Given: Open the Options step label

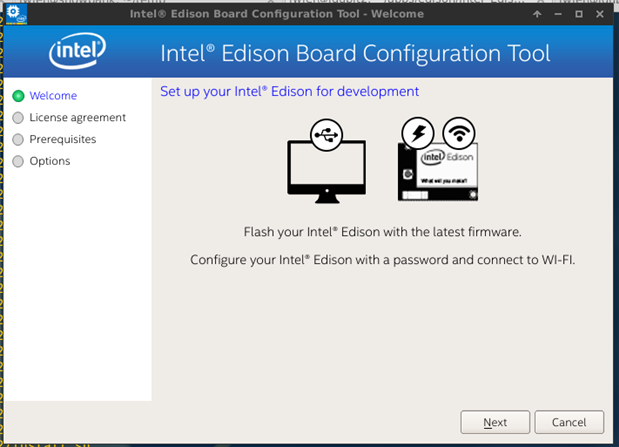Looking at the screenshot, I should tap(50, 161).
